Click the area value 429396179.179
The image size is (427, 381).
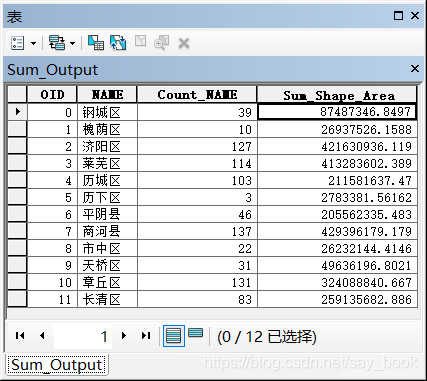point(337,231)
